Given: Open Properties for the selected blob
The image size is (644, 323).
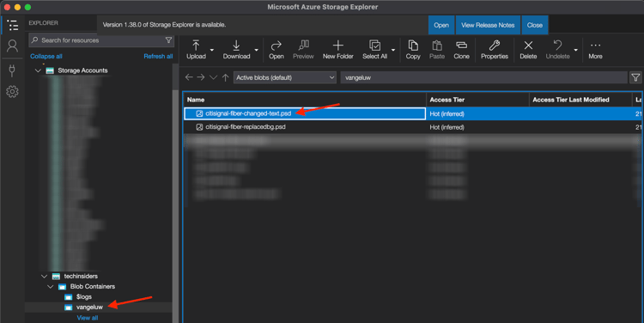Looking at the screenshot, I should click(495, 50).
